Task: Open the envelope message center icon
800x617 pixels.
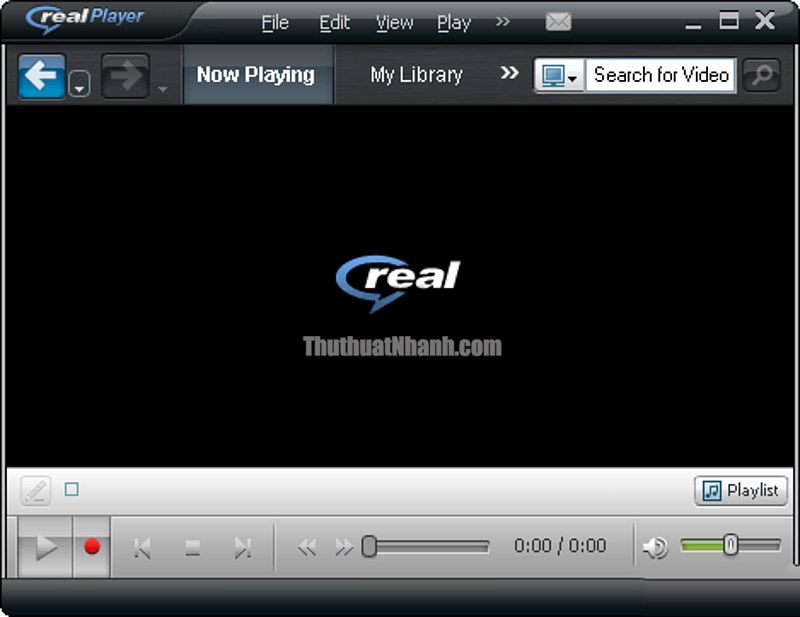Action: 558,22
